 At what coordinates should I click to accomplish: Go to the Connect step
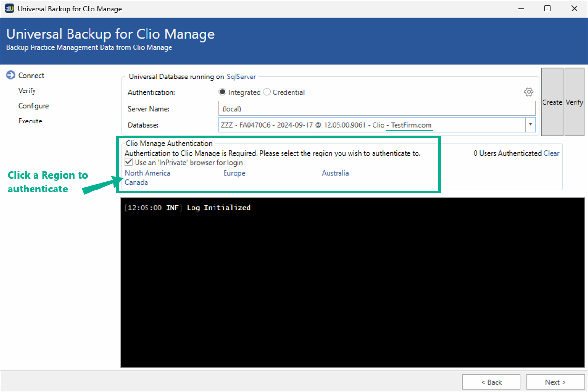pyautogui.click(x=31, y=75)
